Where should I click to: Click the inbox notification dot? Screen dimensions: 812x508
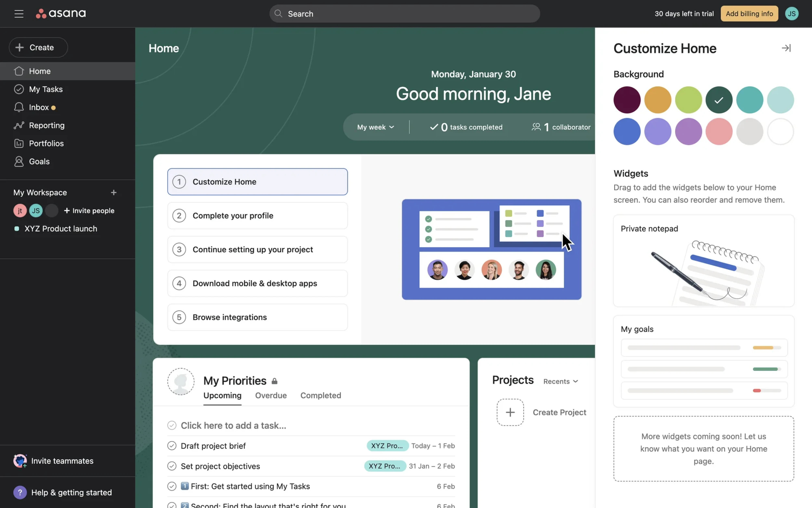tap(53, 108)
